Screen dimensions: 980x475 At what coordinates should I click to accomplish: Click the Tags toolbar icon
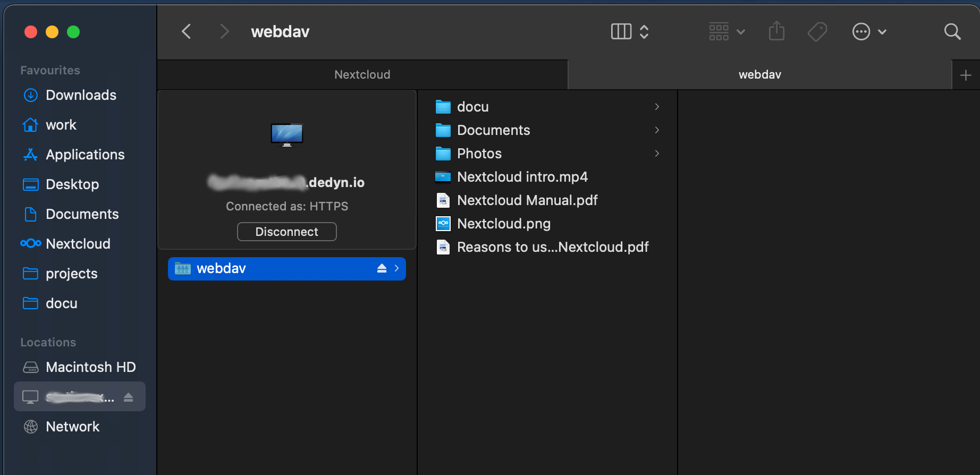(x=817, y=32)
